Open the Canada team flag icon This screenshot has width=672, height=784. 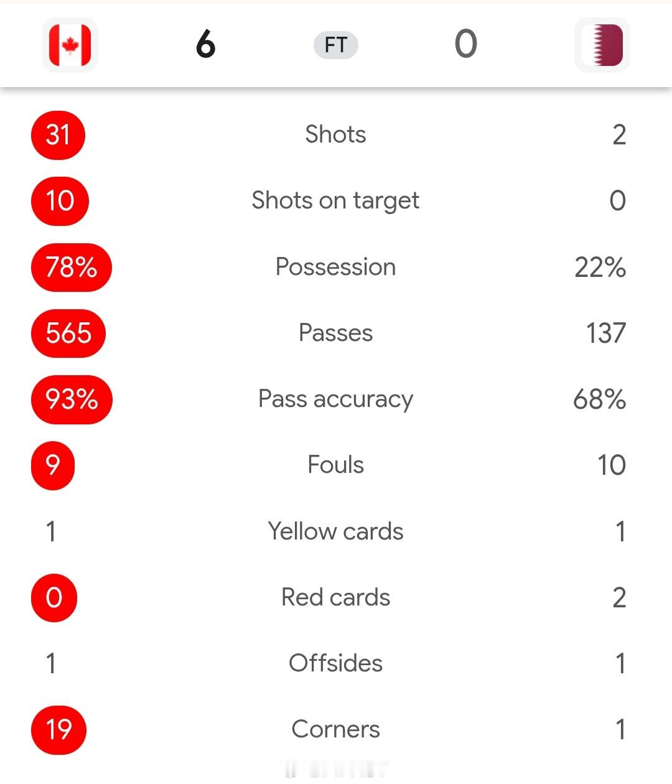(x=70, y=45)
